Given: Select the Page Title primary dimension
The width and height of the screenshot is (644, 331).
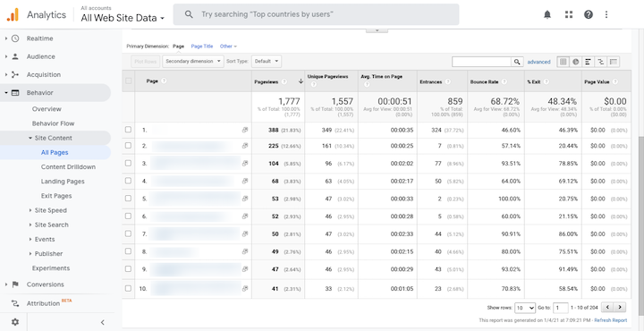Looking at the screenshot, I should pos(202,47).
